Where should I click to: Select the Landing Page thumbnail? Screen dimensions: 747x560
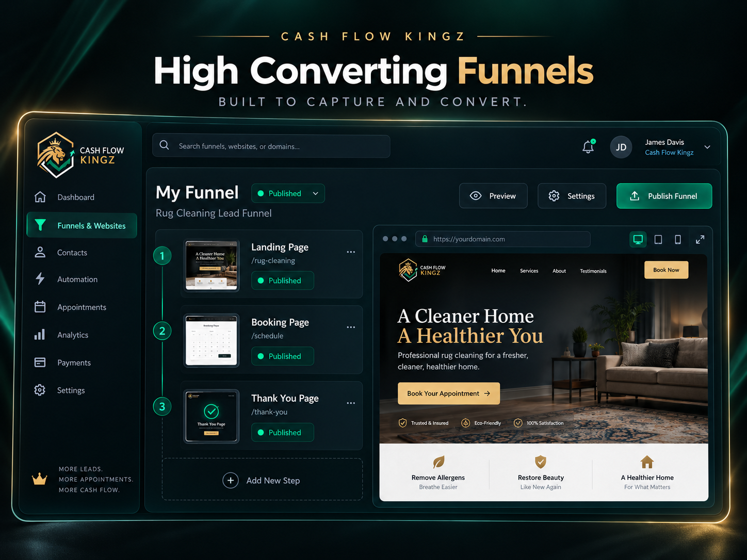click(x=212, y=266)
